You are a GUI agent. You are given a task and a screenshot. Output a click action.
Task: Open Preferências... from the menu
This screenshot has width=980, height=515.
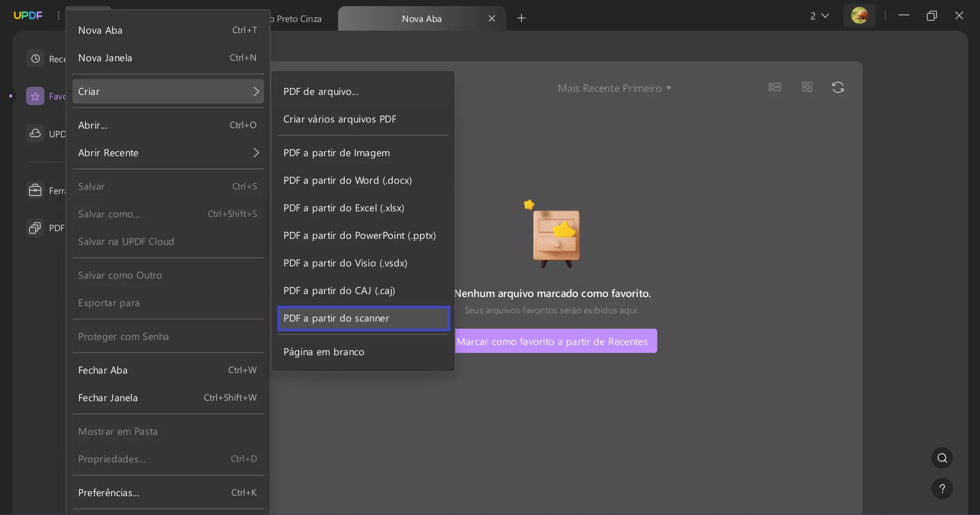[168, 493]
